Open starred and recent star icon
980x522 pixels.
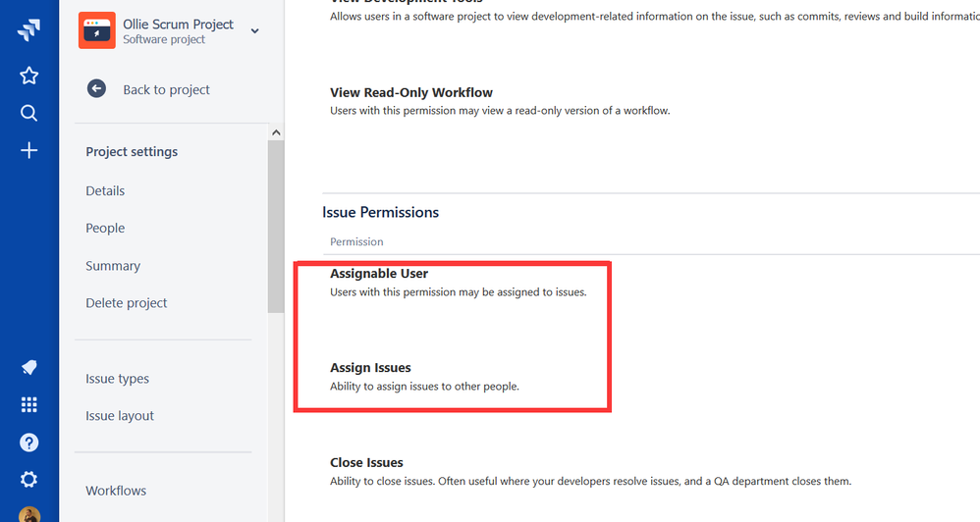(x=28, y=77)
